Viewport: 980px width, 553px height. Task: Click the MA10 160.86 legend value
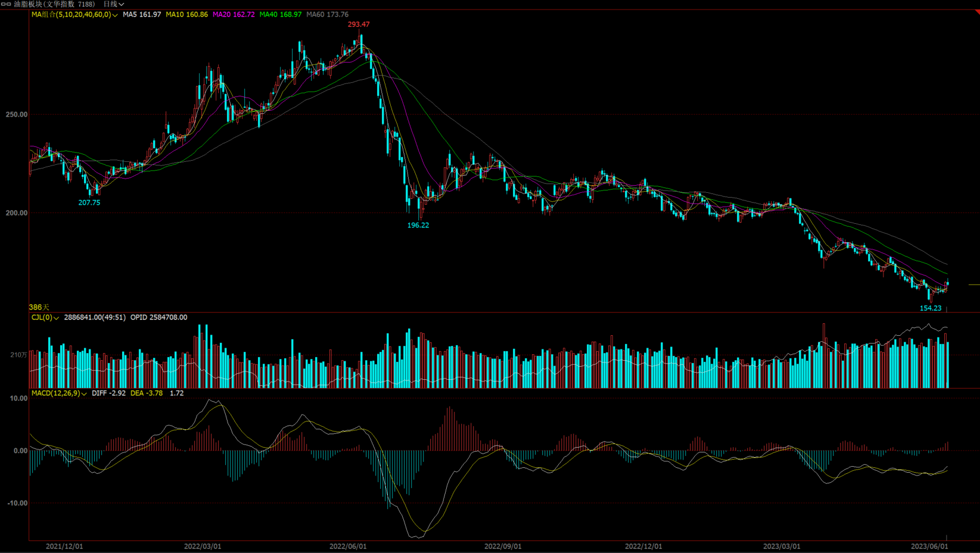[186, 14]
